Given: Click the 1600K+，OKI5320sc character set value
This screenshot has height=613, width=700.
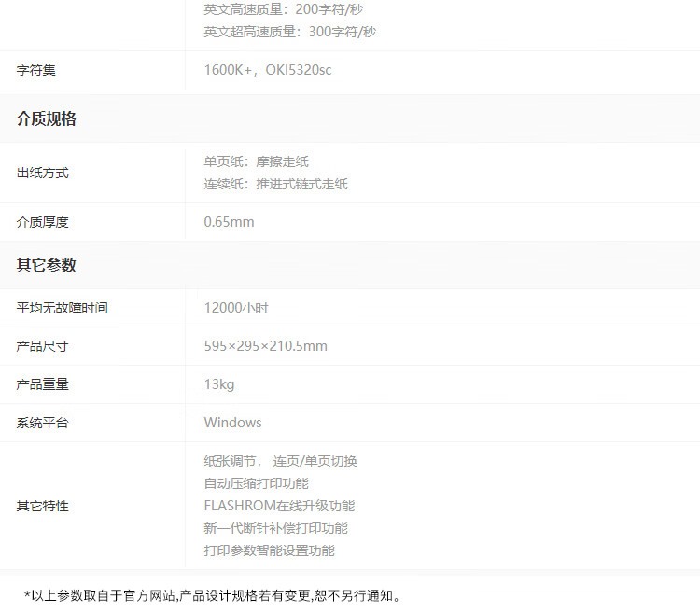Looking at the screenshot, I should tap(267, 70).
